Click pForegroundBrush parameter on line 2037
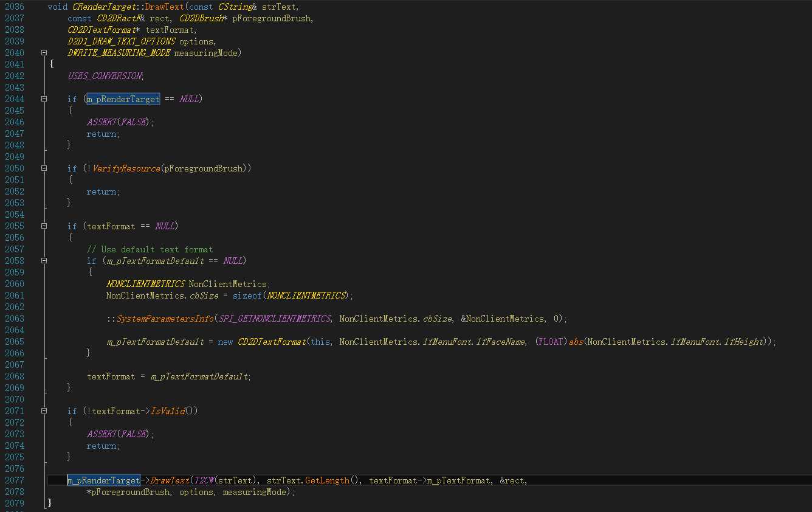812x512 pixels. (x=272, y=18)
